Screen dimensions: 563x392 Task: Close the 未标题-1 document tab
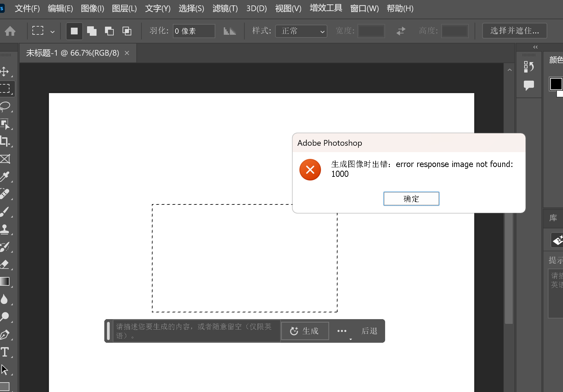127,53
